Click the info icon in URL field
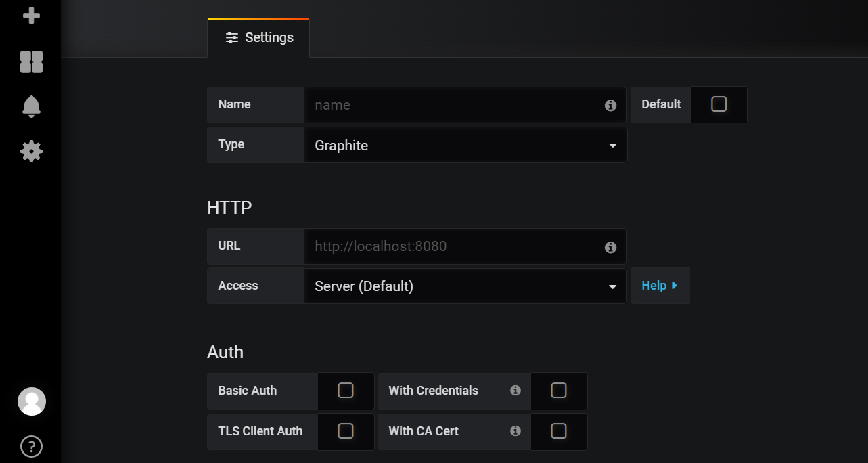This screenshot has height=463, width=868. 610,248
